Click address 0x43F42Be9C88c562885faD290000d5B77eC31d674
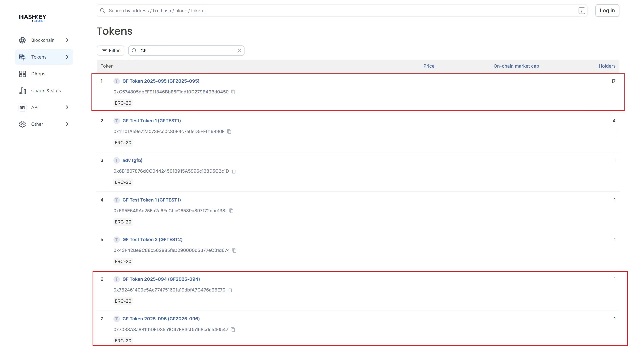Viewport: 644px width, 352px height. pos(172,250)
